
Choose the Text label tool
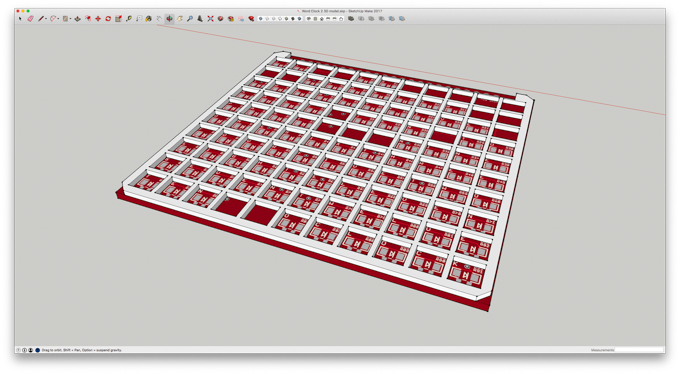[139, 19]
